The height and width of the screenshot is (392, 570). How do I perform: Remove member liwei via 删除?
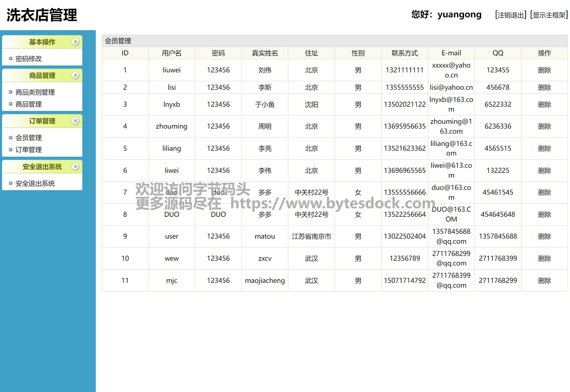(x=544, y=170)
